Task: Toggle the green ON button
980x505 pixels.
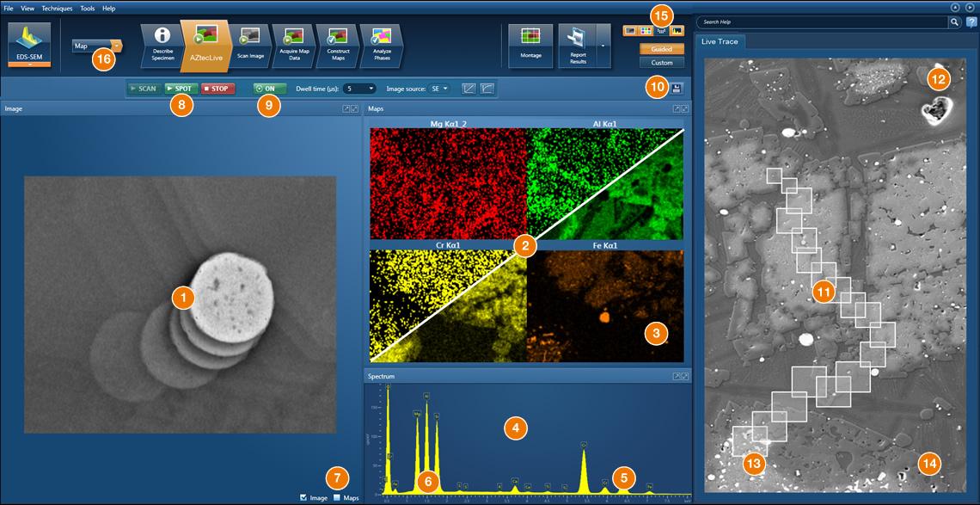Action: [x=270, y=88]
